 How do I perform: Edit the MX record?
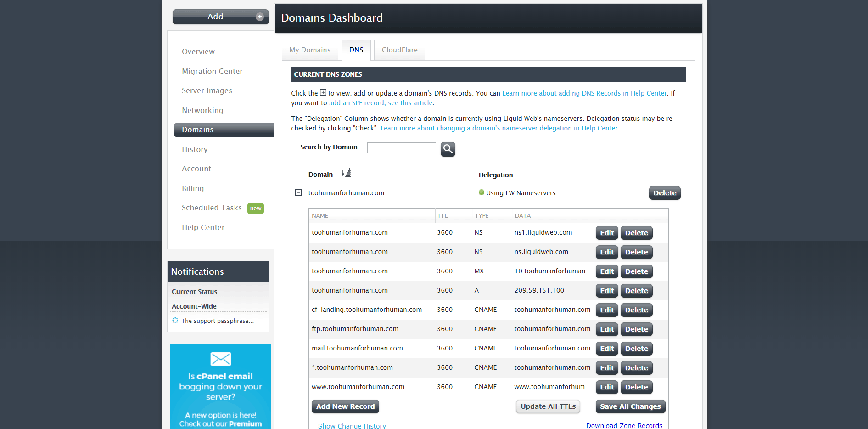coord(607,271)
